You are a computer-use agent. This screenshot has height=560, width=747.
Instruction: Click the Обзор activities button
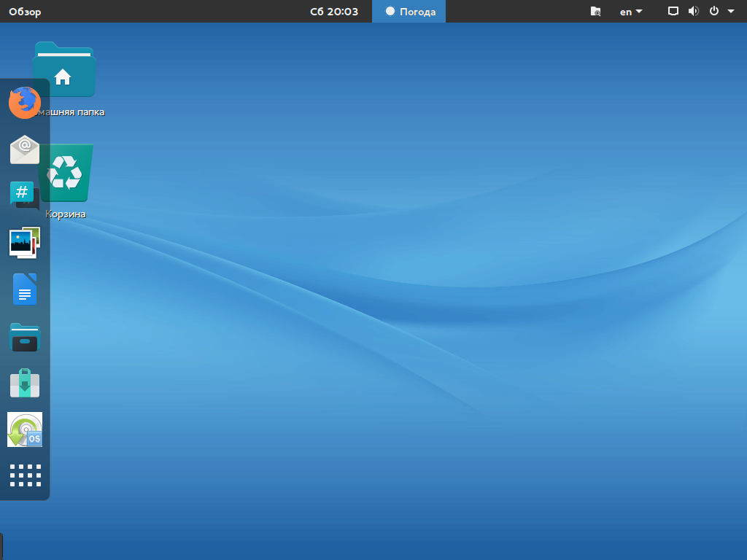pos(25,12)
